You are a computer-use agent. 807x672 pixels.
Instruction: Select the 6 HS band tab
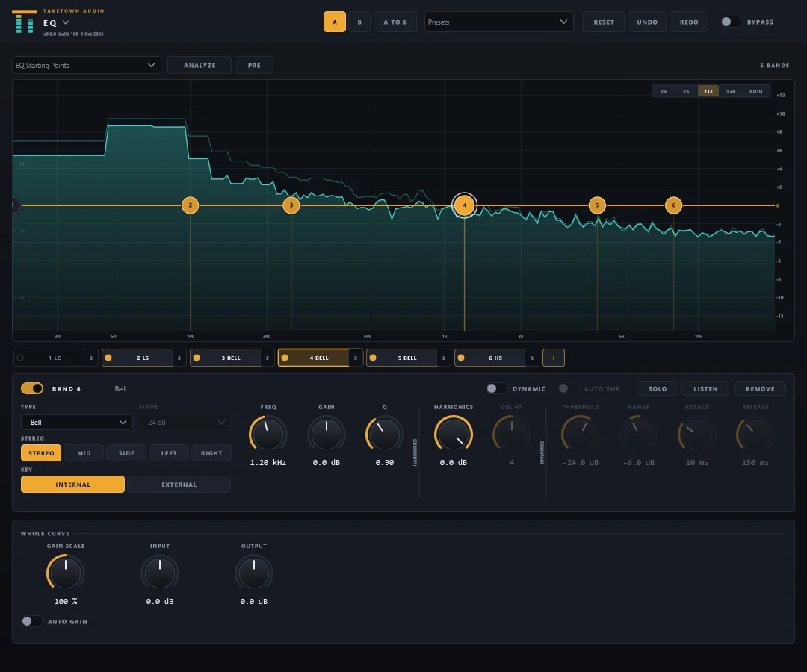(x=495, y=358)
